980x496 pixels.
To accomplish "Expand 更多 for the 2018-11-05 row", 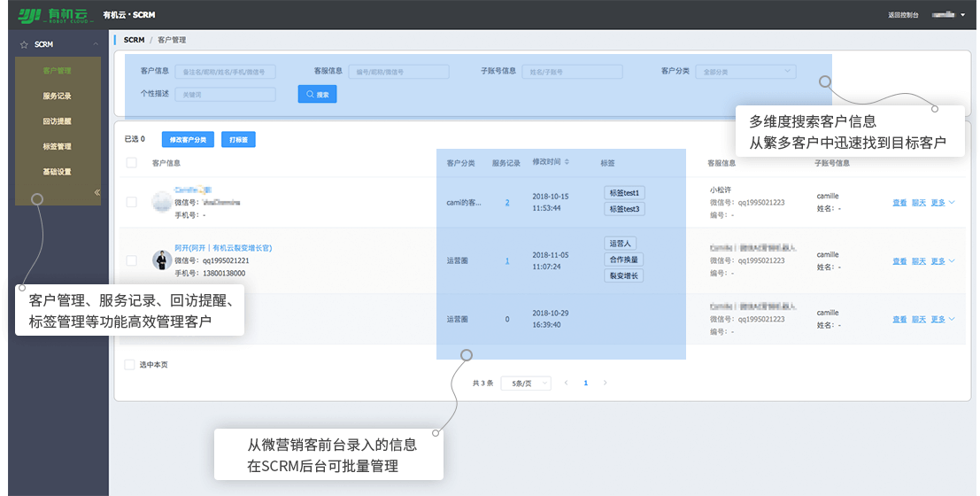I will (x=943, y=261).
